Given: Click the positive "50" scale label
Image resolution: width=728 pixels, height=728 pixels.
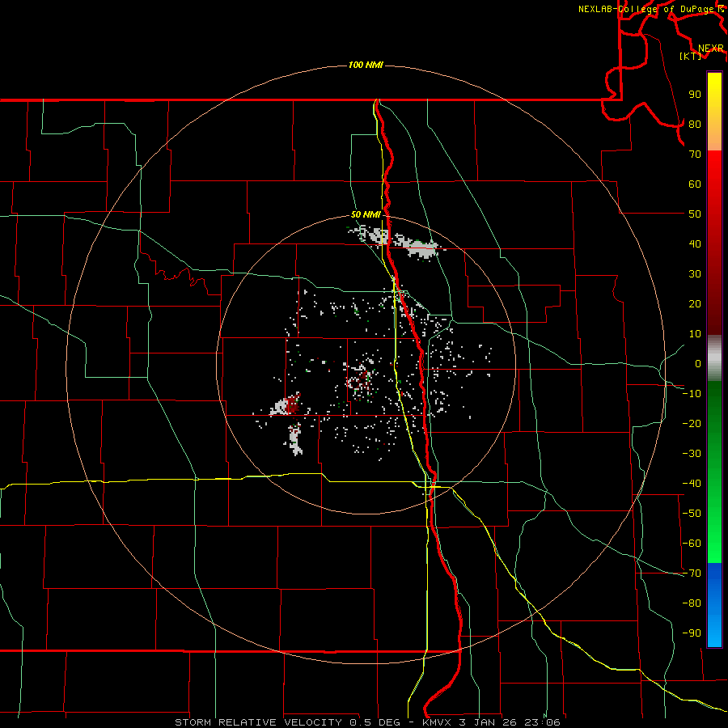Looking at the screenshot, I should point(695,214).
